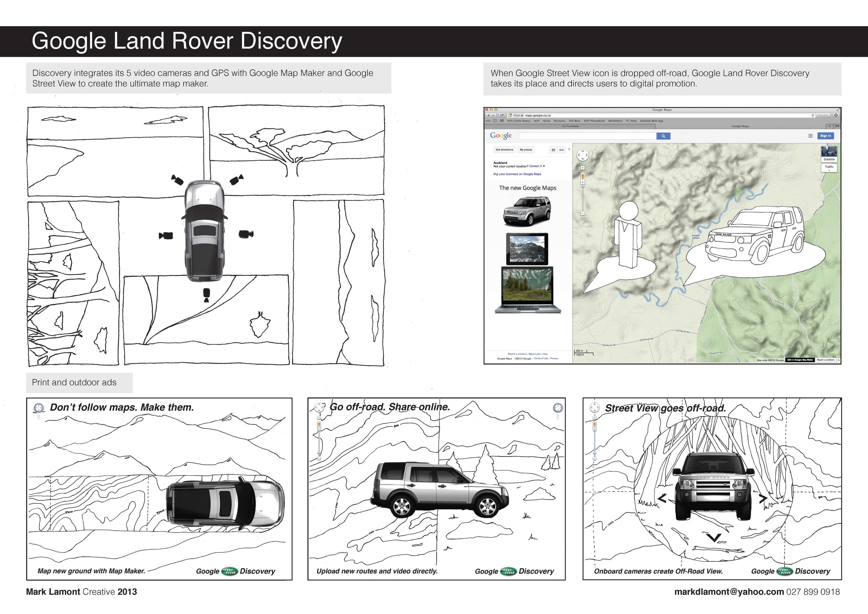Switch to the (1) Facebook tab

[570, 126]
